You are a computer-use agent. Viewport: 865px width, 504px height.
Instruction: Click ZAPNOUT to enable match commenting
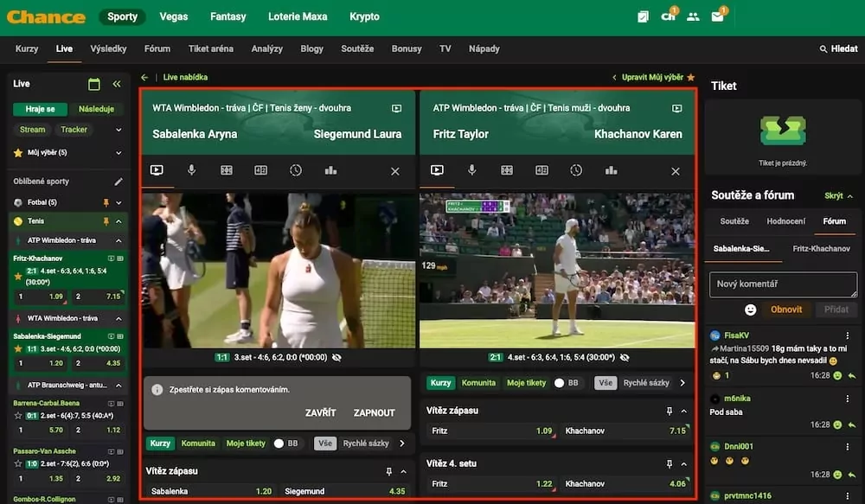pyautogui.click(x=374, y=413)
